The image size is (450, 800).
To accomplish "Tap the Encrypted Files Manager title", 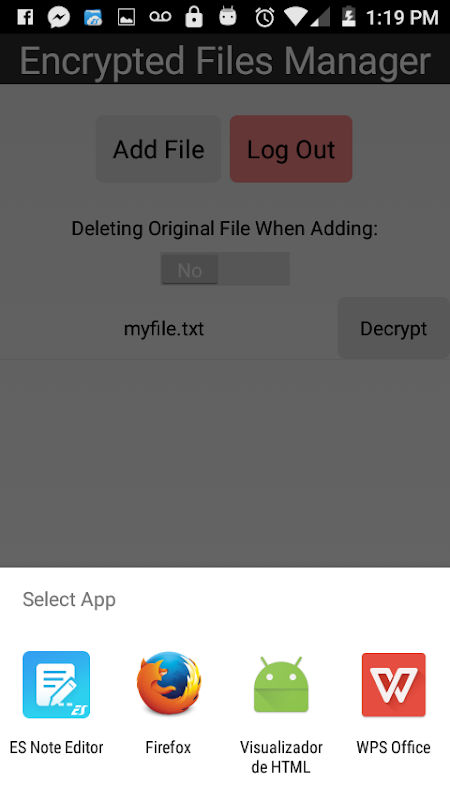I will click(225, 61).
